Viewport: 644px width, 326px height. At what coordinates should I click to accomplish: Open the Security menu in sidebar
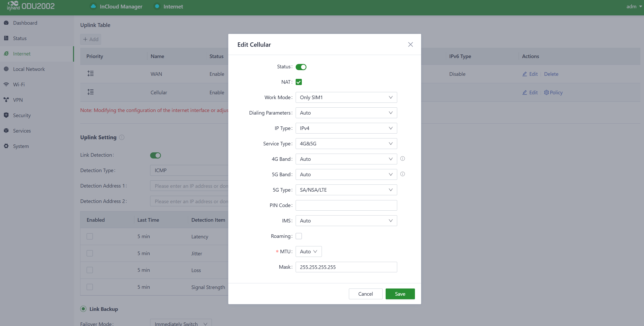pos(22,115)
